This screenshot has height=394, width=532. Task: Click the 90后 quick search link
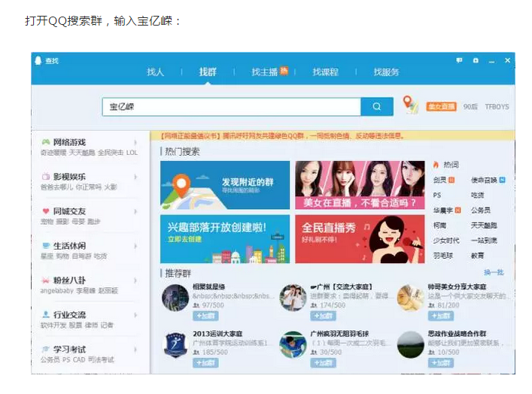(470, 107)
